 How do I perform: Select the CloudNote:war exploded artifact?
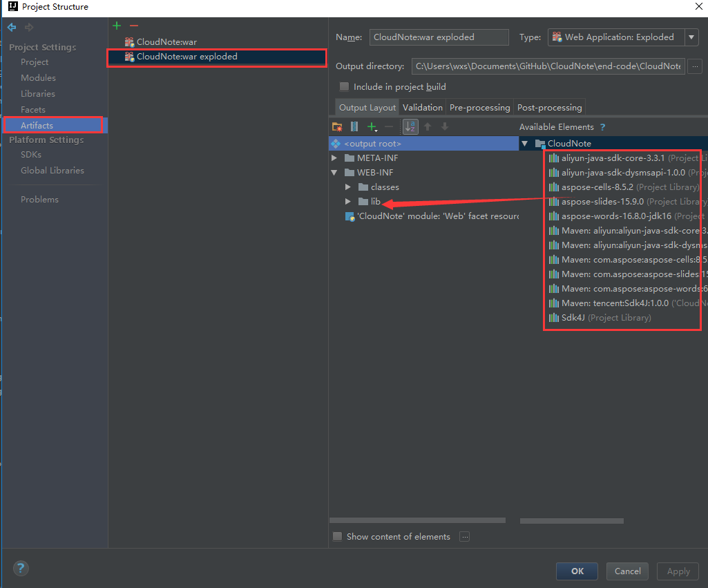[x=217, y=57]
